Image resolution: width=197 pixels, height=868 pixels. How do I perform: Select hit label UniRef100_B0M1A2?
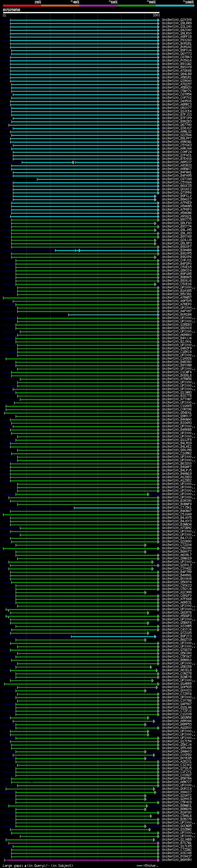pyautogui.click(x=177, y=47)
